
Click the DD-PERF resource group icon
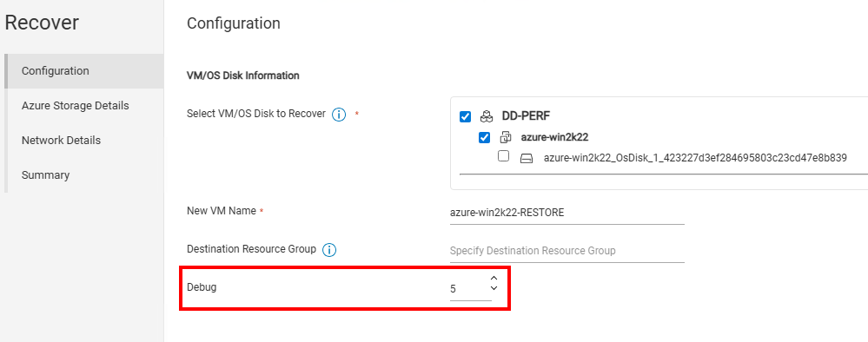(486, 117)
